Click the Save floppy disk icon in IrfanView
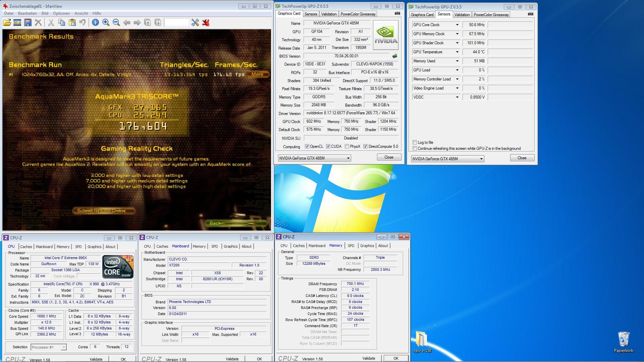644x362 pixels. pyautogui.click(x=28, y=22)
